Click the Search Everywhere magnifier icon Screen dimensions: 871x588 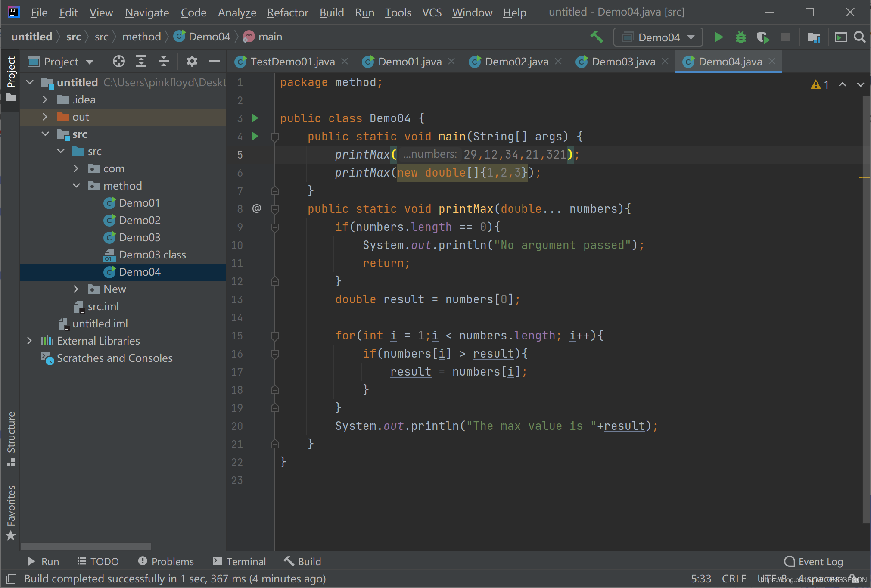[x=859, y=37]
